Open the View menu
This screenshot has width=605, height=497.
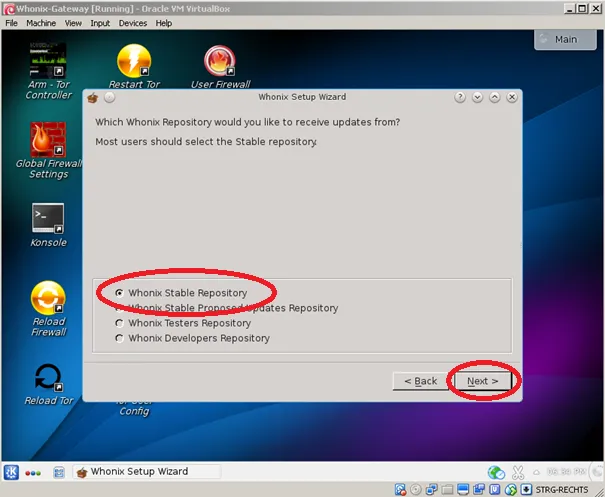click(x=73, y=23)
